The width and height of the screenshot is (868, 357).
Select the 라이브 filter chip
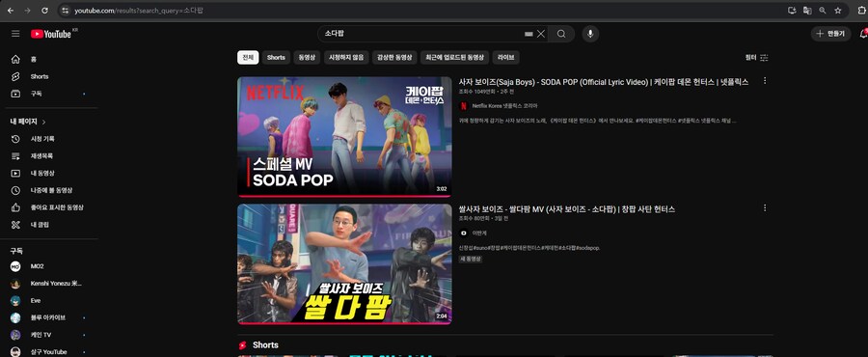coord(506,58)
